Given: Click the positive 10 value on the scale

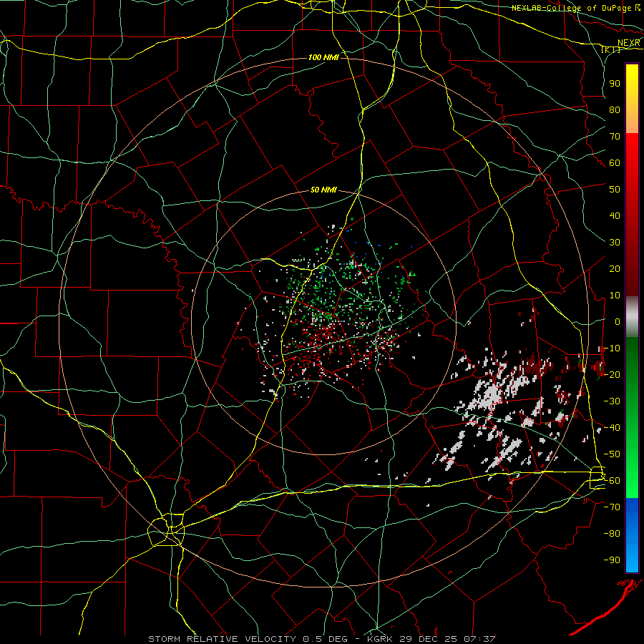Looking at the screenshot, I should coord(615,296).
